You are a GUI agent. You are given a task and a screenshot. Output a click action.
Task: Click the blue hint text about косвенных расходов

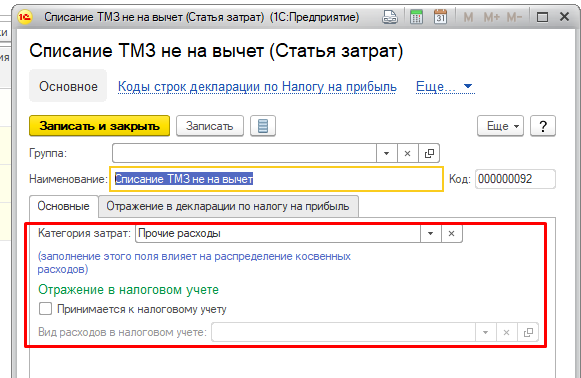point(194,262)
